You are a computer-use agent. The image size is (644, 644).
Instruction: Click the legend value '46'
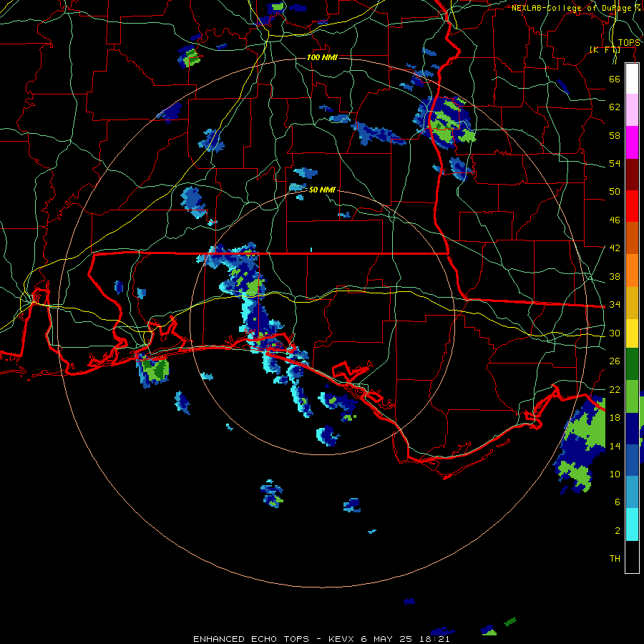[x=615, y=220]
